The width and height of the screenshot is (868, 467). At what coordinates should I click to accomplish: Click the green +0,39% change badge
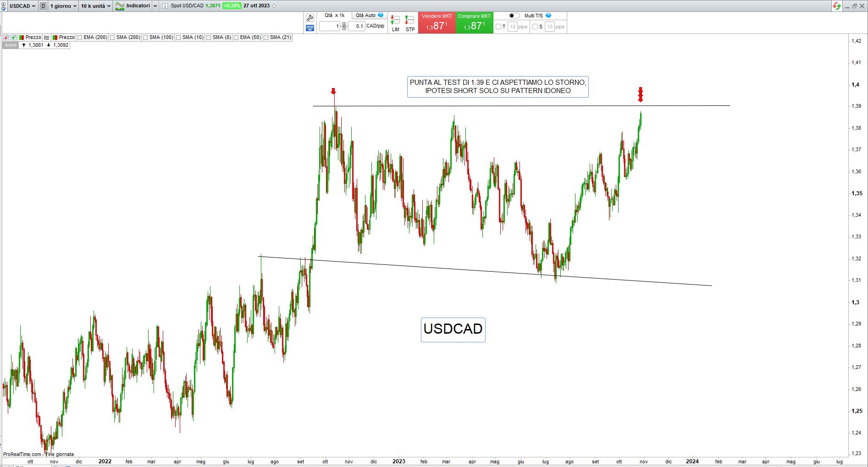(232, 6)
